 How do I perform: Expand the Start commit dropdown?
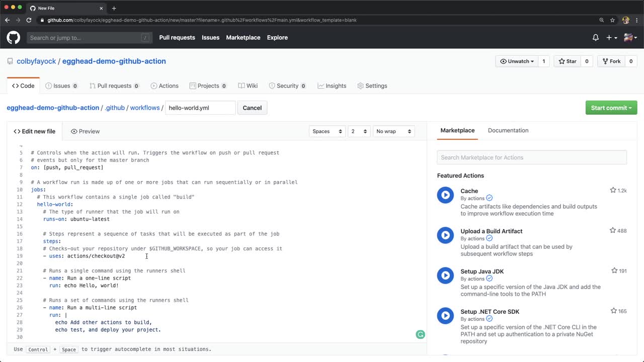[611, 108]
